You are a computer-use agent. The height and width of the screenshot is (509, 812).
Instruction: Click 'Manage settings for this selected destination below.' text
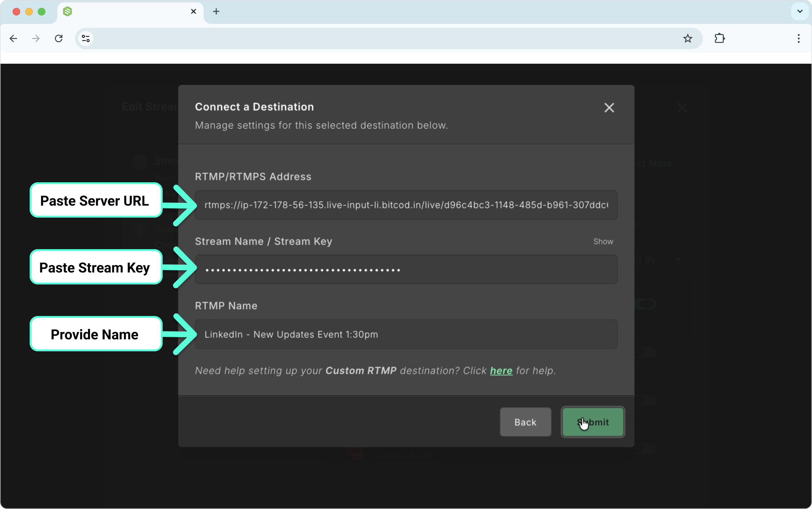321,125
